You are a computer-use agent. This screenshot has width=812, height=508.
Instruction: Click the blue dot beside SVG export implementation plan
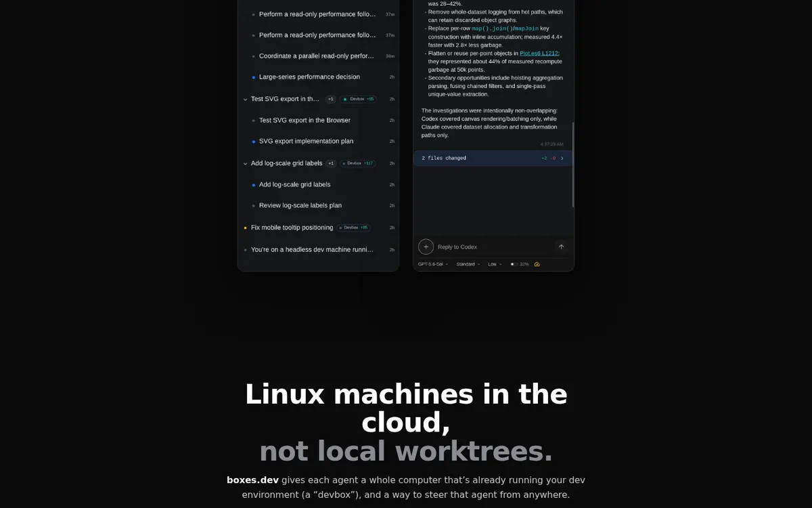click(254, 142)
